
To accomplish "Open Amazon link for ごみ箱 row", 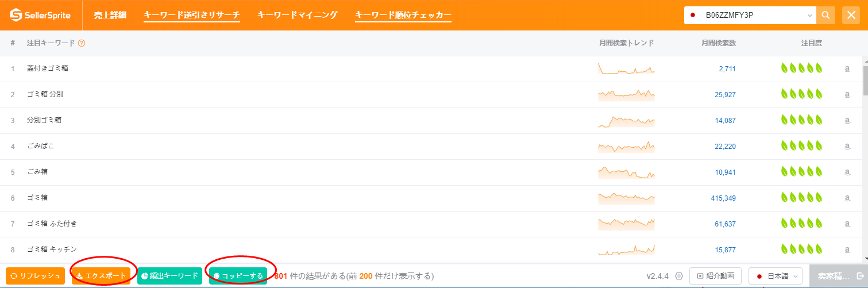I will (847, 172).
